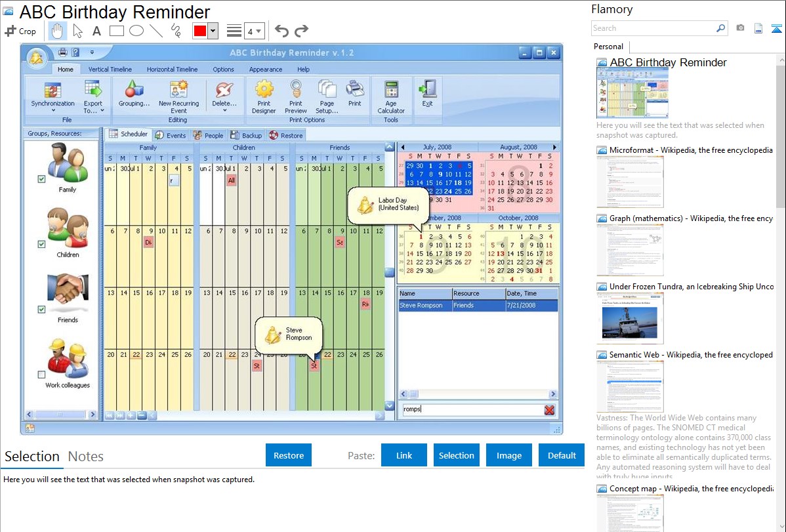Switch to the People view tab

(209, 135)
